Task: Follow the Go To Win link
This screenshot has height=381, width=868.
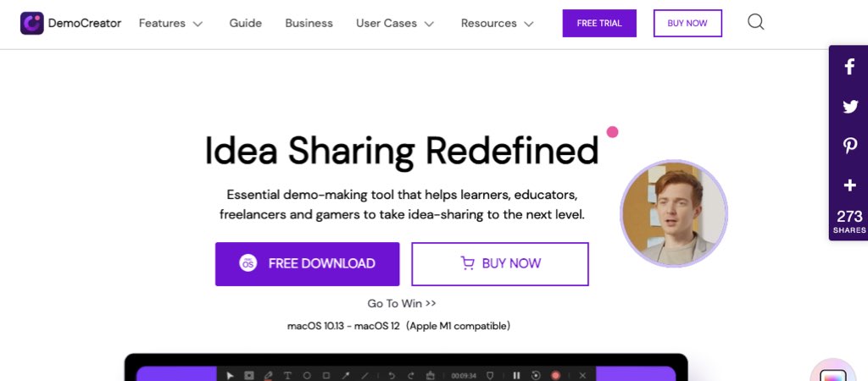Action: [x=402, y=303]
